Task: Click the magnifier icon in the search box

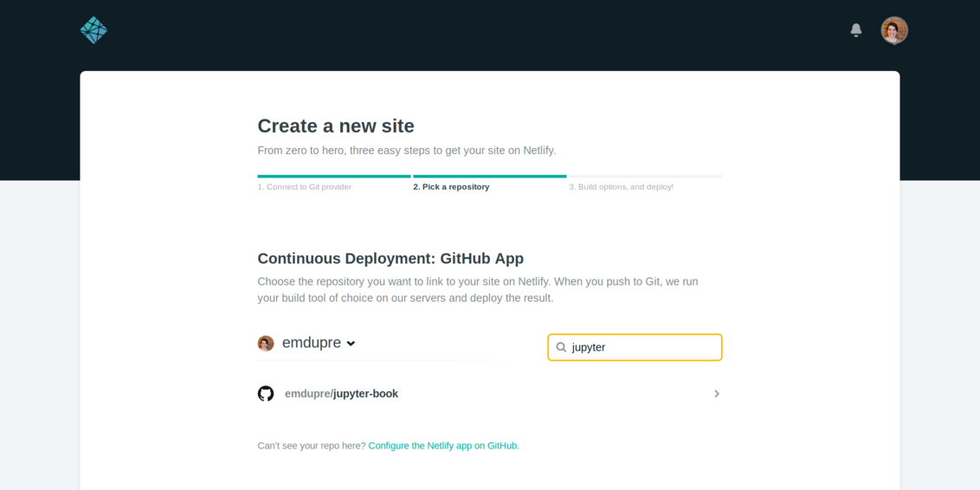Action: coord(561,347)
